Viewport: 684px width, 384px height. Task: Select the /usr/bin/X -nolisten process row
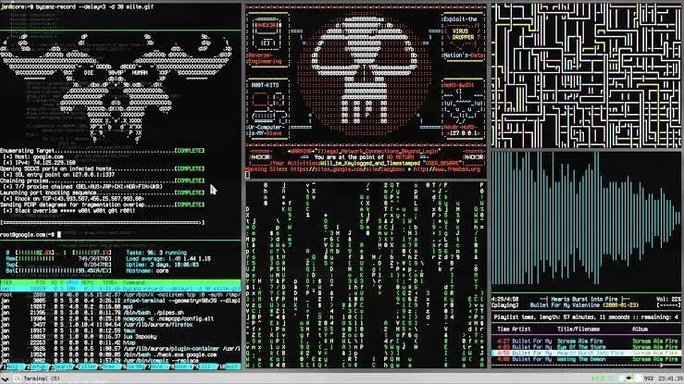tap(120, 295)
